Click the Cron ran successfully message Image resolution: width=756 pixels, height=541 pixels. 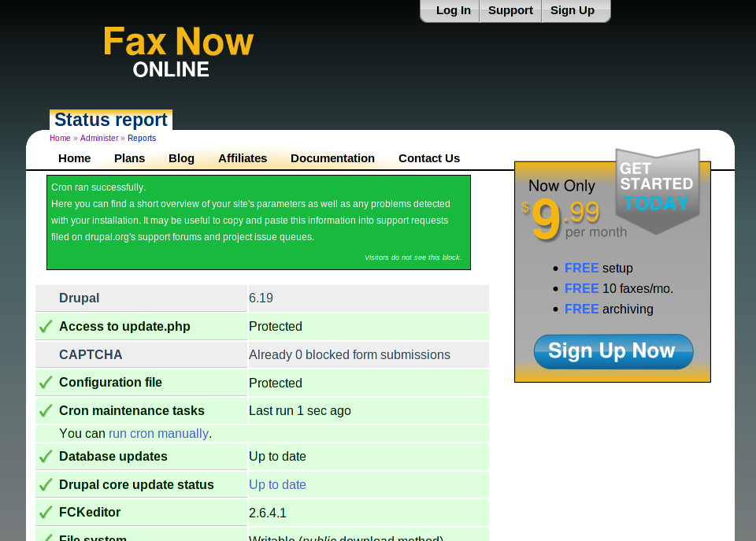click(98, 187)
